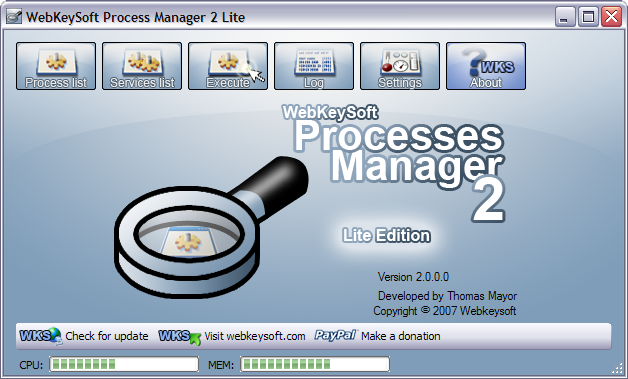The height and width of the screenshot is (379, 628).
Task: Visit webkeysoft.com link
Action: (255, 336)
